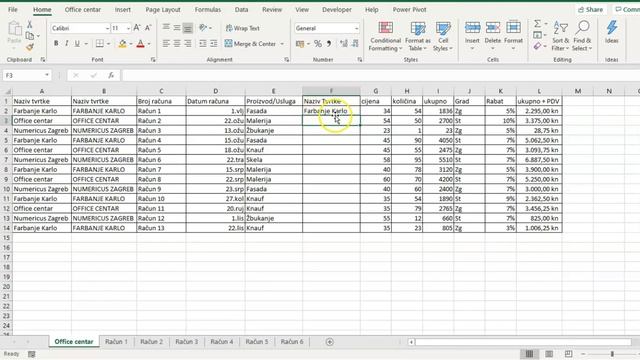The image size is (640, 360).
Task: Open Find & Select menu
Action: tap(582, 36)
